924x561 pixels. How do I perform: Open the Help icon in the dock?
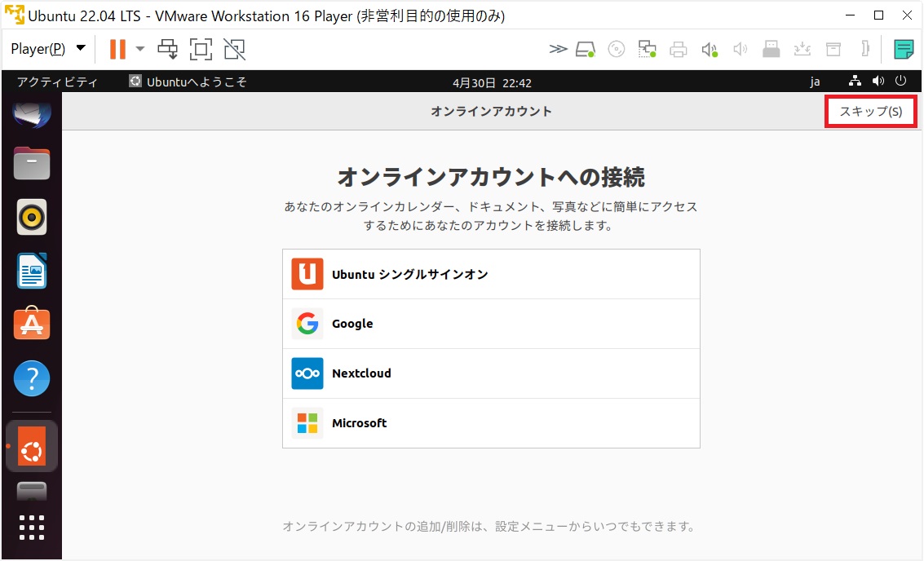pyautogui.click(x=32, y=378)
